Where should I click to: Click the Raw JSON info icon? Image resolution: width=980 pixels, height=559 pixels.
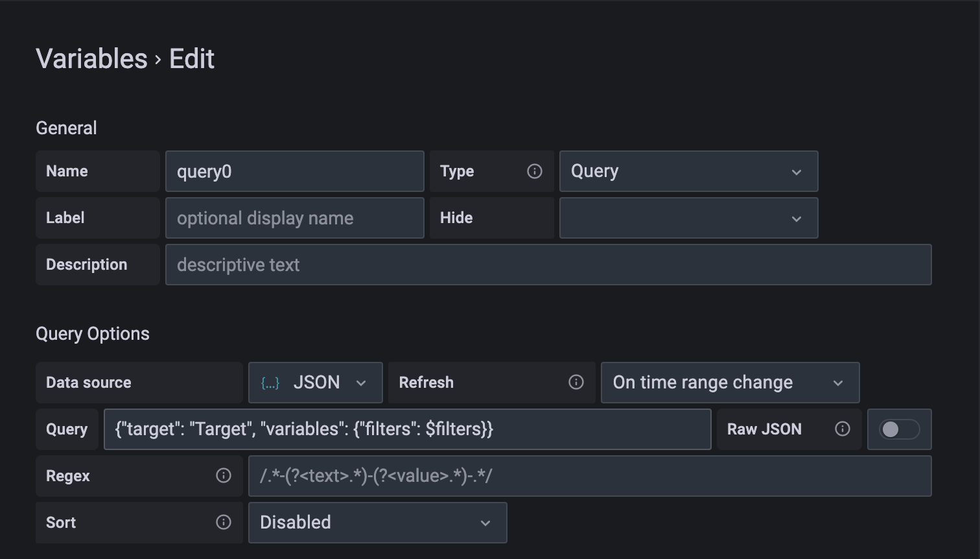(843, 429)
